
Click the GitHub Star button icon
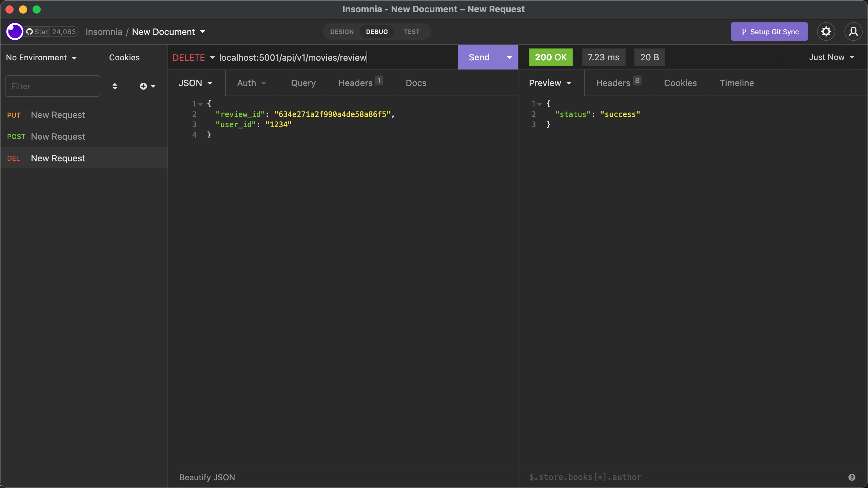pos(29,32)
